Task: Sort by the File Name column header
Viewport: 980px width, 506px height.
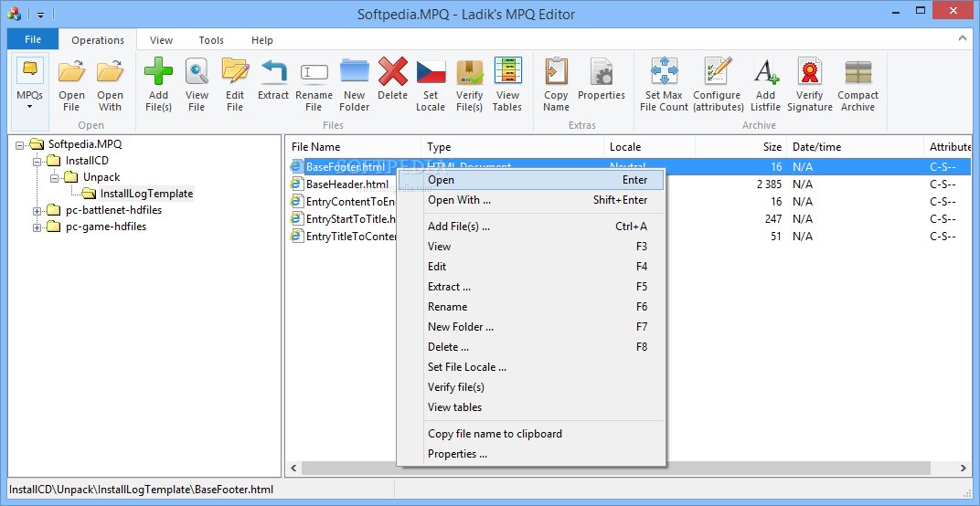Action: 354,147
